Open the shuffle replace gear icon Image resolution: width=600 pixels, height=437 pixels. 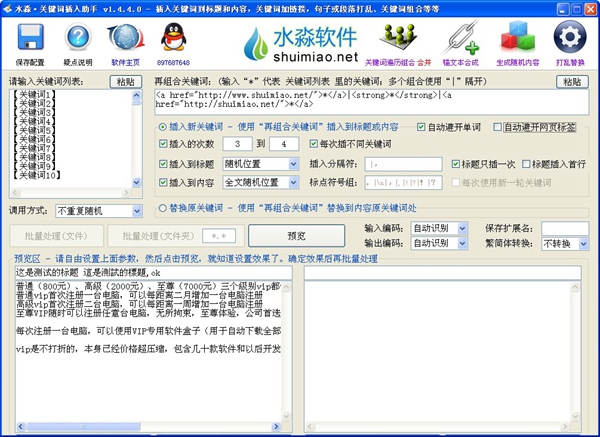pos(570,37)
